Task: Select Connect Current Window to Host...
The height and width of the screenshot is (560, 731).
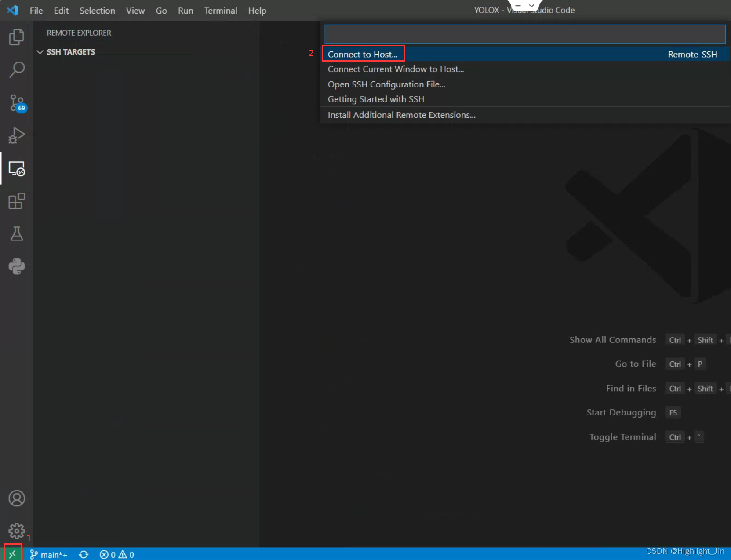Action: 525,69
